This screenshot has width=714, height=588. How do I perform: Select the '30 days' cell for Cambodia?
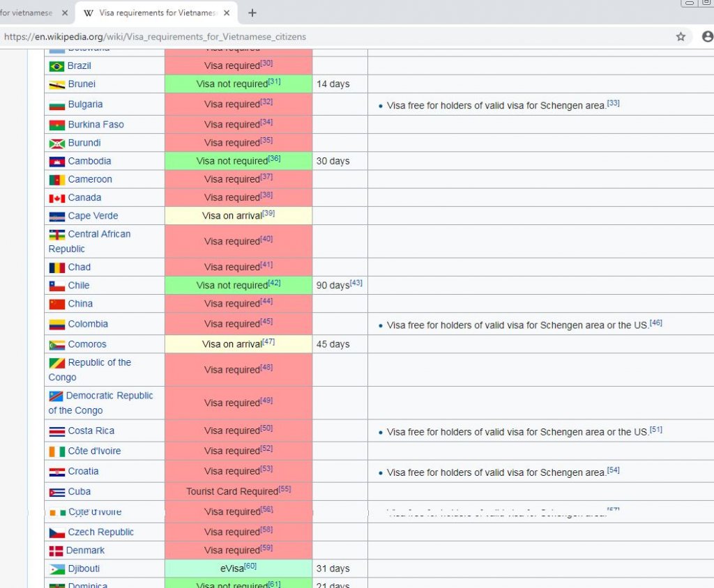340,161
